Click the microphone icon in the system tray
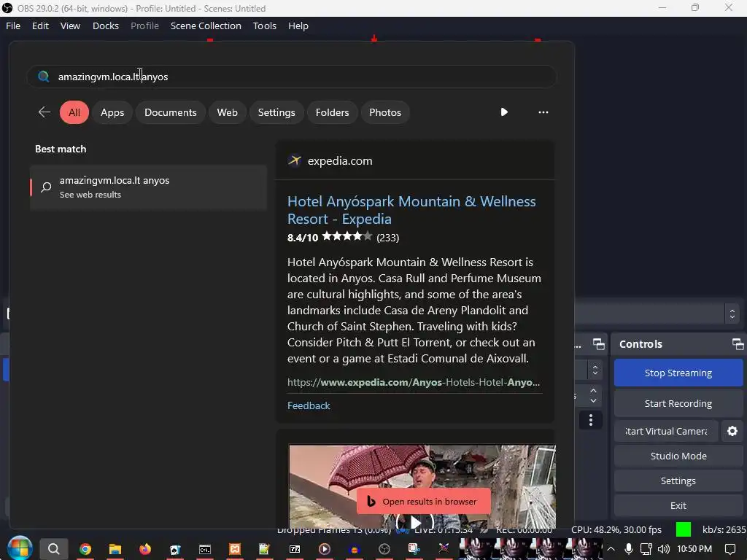 [629, 549]
